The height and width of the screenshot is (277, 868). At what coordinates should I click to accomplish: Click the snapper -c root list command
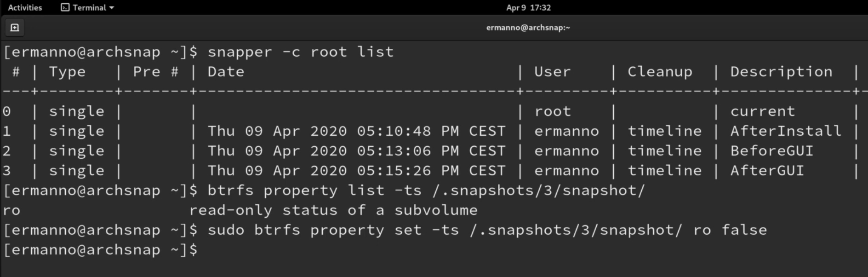click(301, 52)
